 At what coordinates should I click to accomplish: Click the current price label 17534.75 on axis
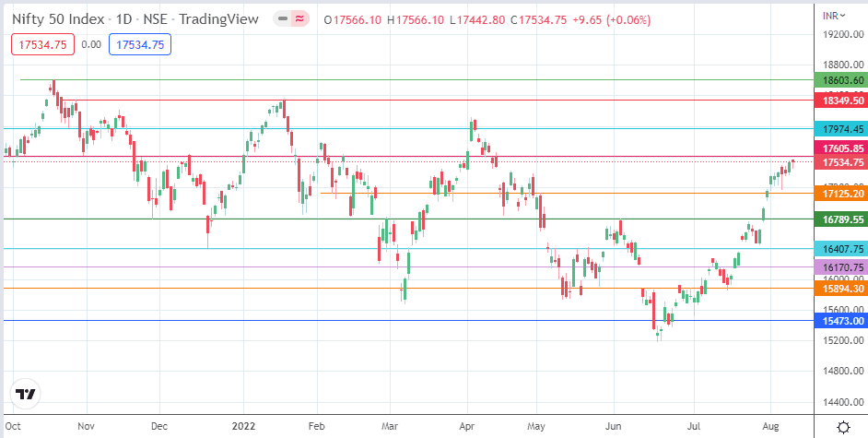[841, 162]
